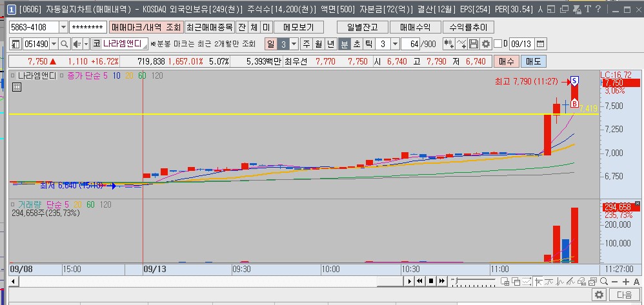644x305 pixels.
Task: Click the stop button below chart
Action: (x=431, y=281)
